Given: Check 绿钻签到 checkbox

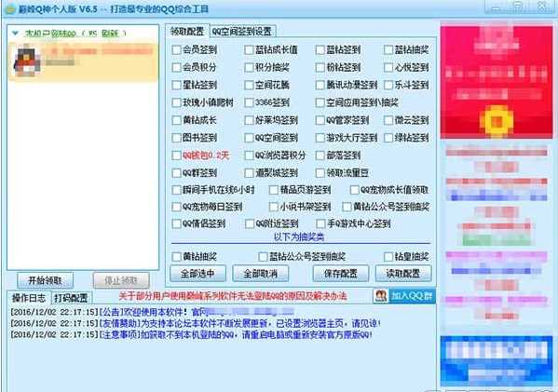Looking at the screenshot, I should click(388, 138).
